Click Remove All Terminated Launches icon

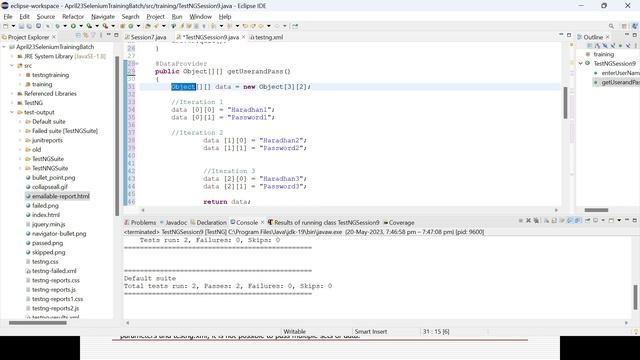(x=536, y=220)
